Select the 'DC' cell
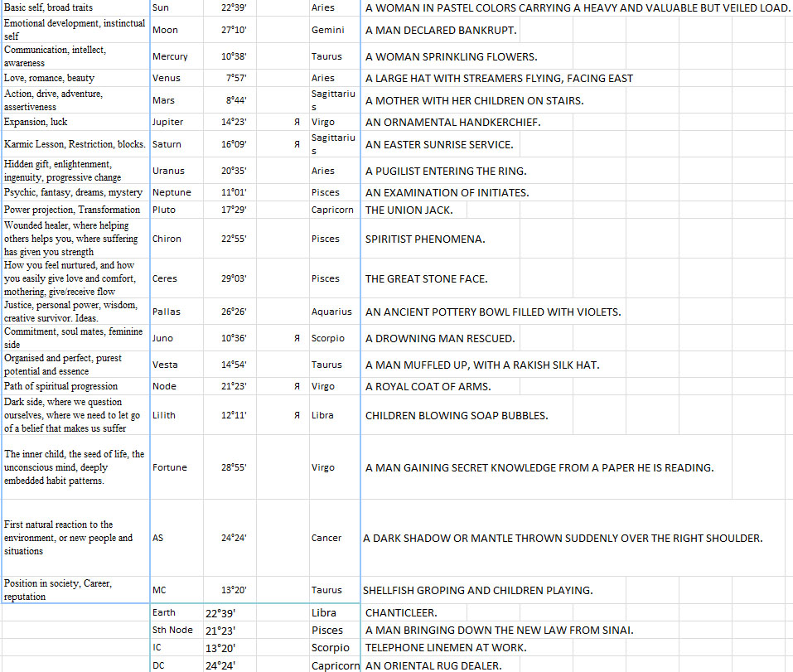 tap(176, 665)
